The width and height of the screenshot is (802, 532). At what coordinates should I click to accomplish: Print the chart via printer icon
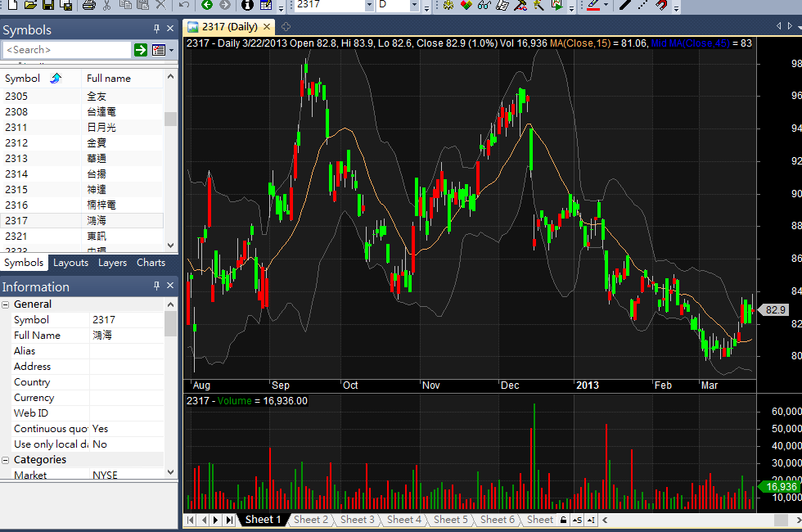pyautogui.click(x=89, y=5)
